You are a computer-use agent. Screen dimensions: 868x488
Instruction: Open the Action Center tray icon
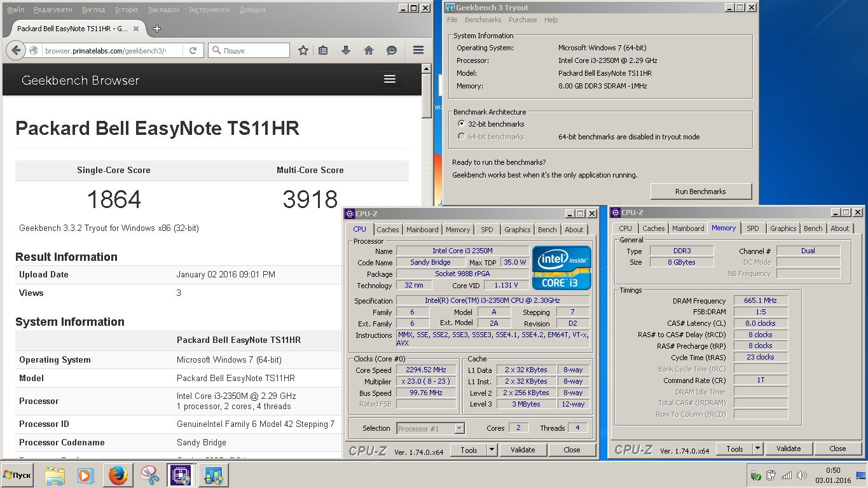771,475
